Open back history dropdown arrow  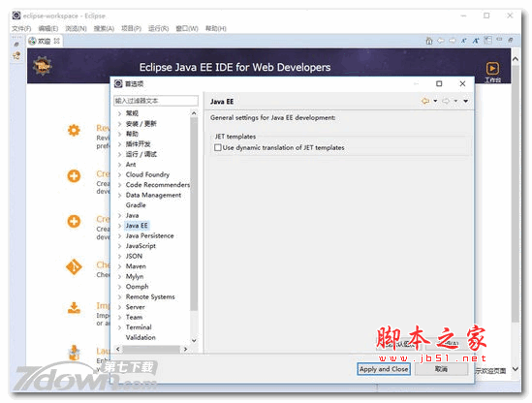tap(435, 101)
